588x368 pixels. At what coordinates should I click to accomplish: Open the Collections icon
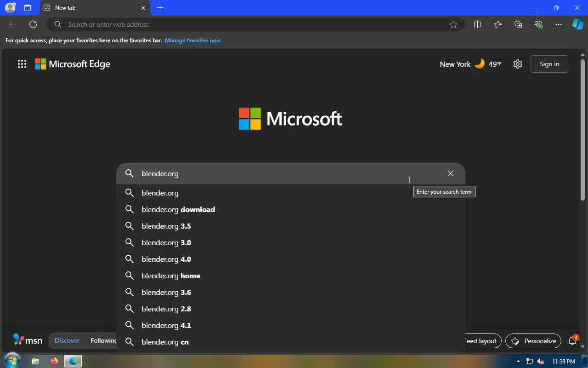coord(518,24)
